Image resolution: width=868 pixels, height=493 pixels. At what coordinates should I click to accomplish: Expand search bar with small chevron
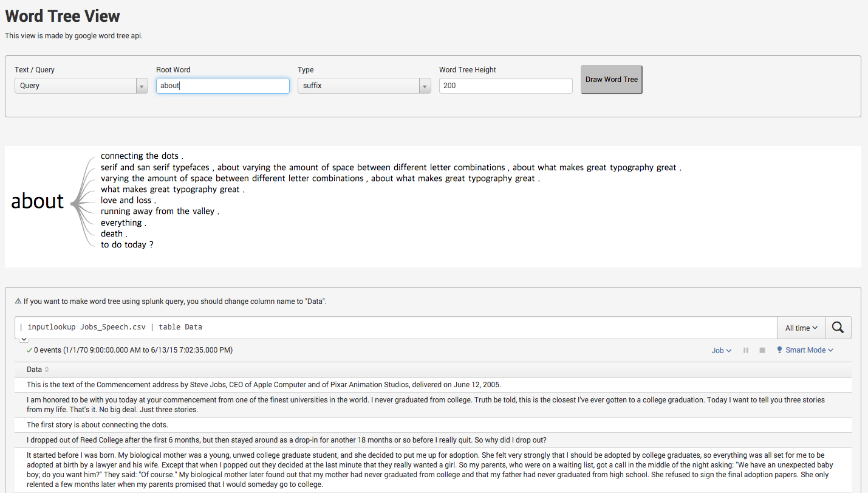click(23, 339)
